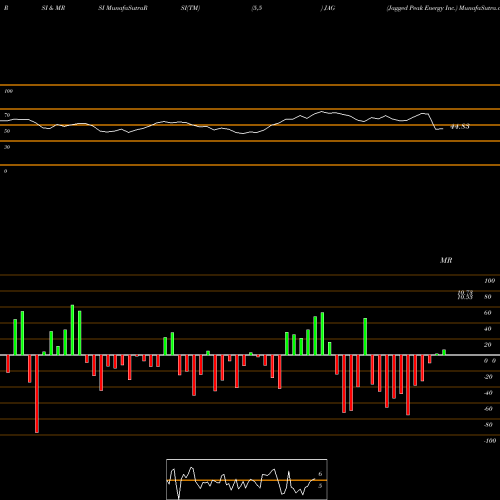Screen dimensions: 500x500
Task: Click the ') JAG' ticker symbol text
Action: (x=328, y=8)
